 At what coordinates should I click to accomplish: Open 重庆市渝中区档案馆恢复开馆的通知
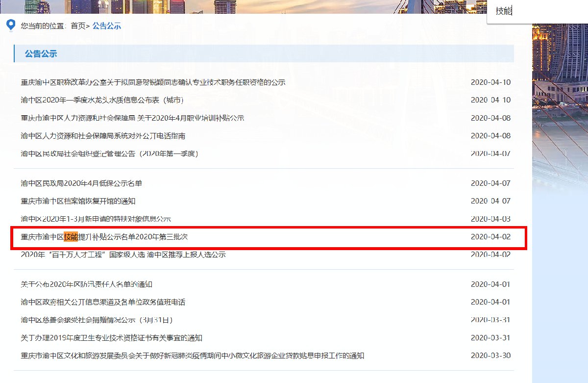[x=78, y=201]
